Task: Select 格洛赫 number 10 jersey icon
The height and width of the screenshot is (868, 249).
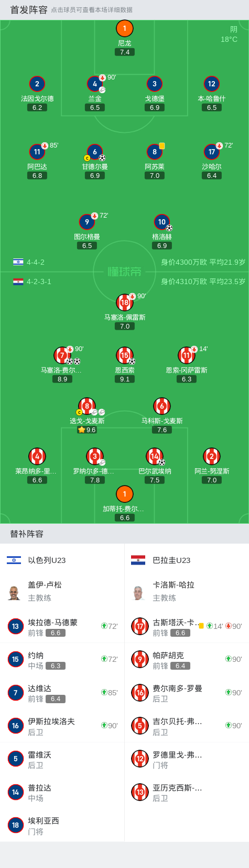Action: tap(162, 222)
